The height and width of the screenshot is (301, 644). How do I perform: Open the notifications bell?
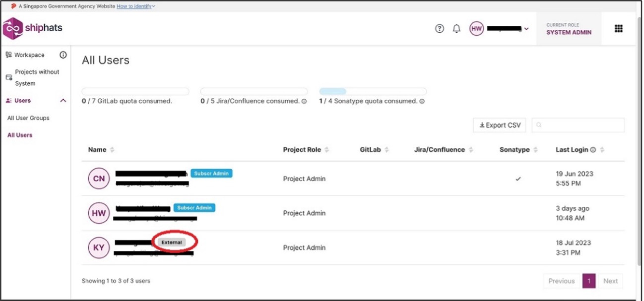[x=456, y=28]
